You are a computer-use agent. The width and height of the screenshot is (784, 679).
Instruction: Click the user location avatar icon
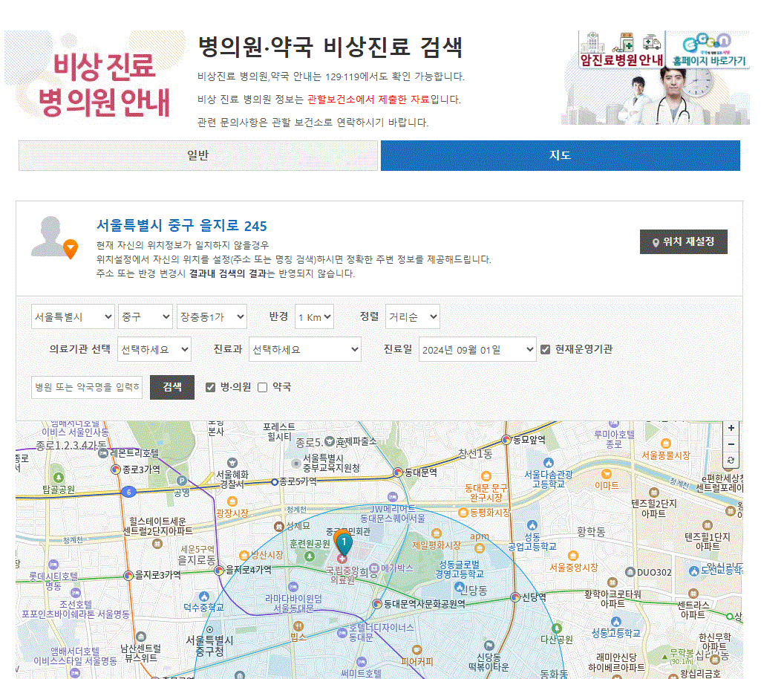[x=54, y=238]
